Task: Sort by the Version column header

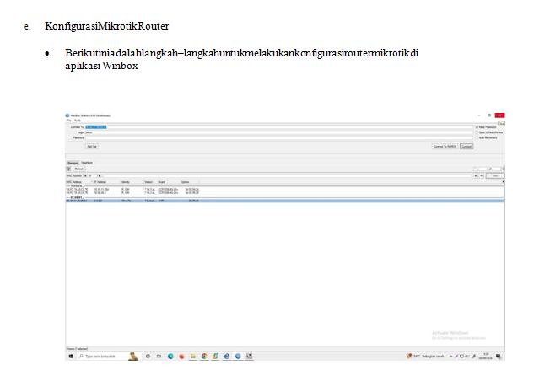Action: point(150,182)
